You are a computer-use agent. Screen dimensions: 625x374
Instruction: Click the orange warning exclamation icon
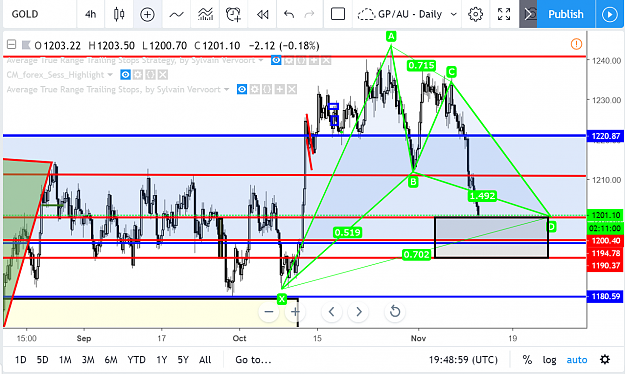click(576, 44)
